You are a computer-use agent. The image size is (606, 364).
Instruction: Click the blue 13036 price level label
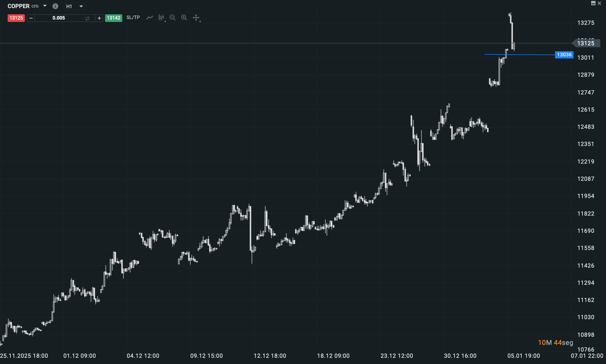point(564,55)
